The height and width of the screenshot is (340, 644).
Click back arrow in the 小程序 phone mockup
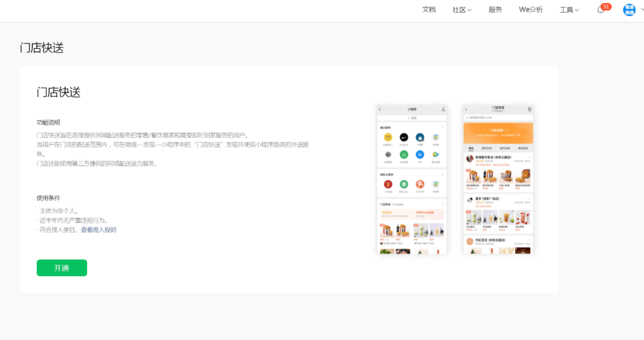(x=380, y=109)
